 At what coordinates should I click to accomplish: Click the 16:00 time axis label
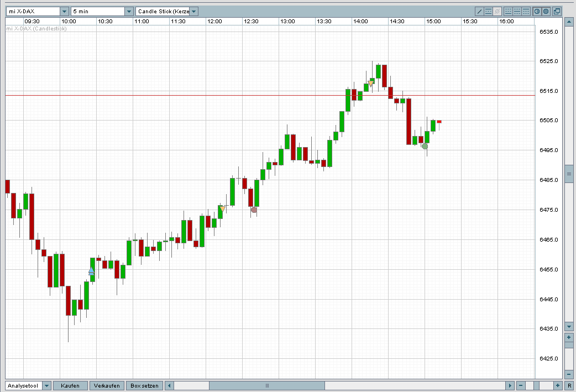pos(506,22)
